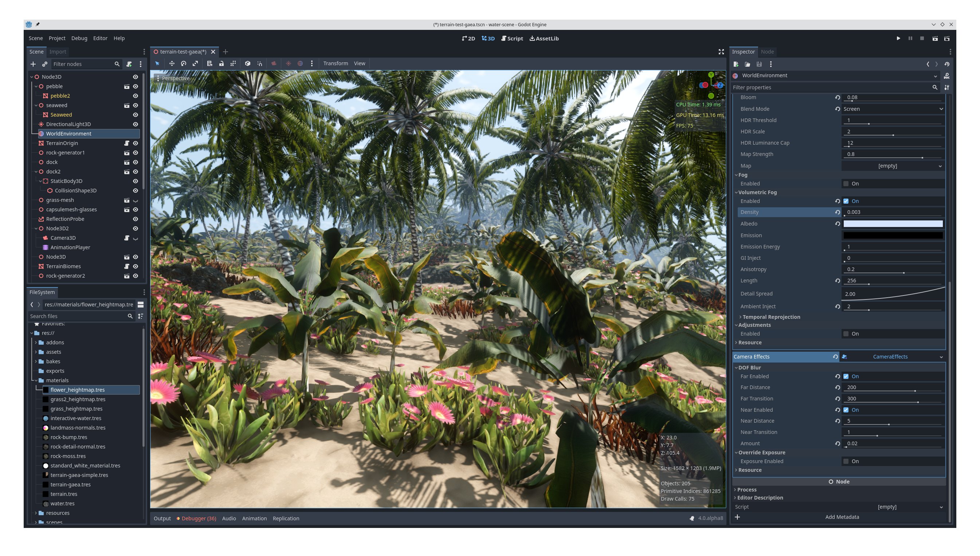Uncheck Far Enabled under DOF Blur
Viewport: 980px width, 556px height.
(x=846, y=376)
